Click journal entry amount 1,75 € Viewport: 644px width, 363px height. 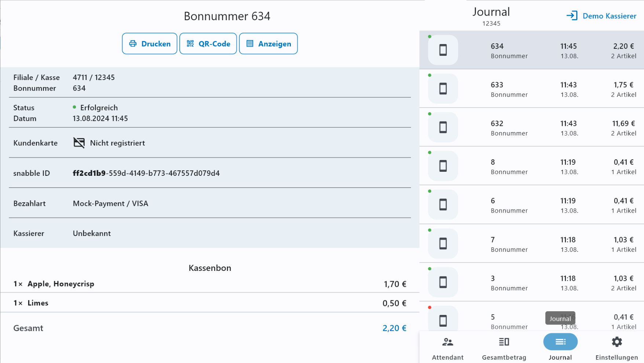pyautogui.click(x=623, y=85)
